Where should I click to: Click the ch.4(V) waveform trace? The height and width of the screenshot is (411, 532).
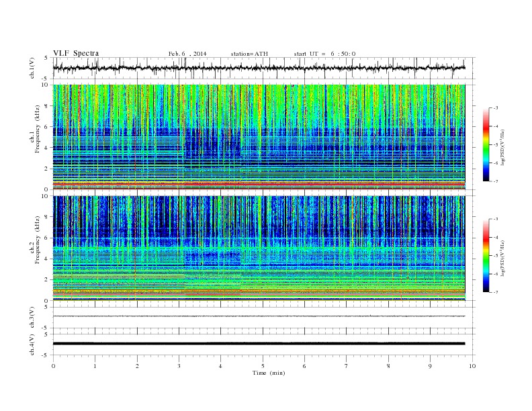point(259,344)
